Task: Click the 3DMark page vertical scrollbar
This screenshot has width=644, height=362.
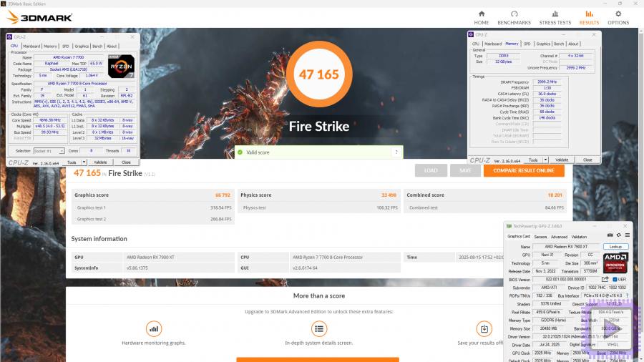Action: (x=642, y=195)
